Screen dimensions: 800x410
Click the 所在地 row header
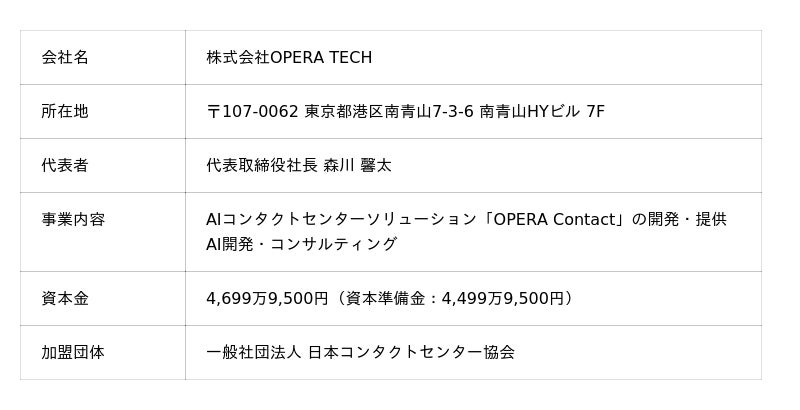coord(65,111)
